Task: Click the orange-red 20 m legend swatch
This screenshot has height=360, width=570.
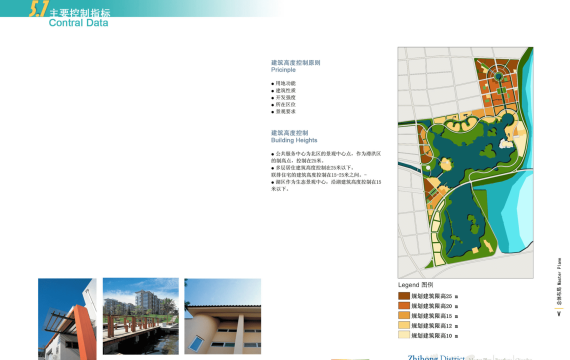Action: click(x=404, y=306)
